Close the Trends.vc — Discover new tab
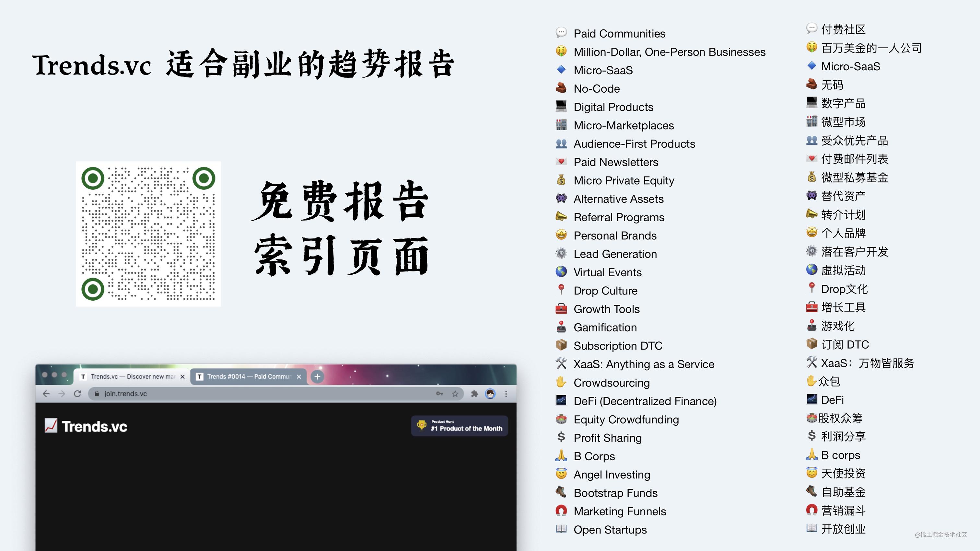Viewport: 980px width, 551px height. [182, 376]
